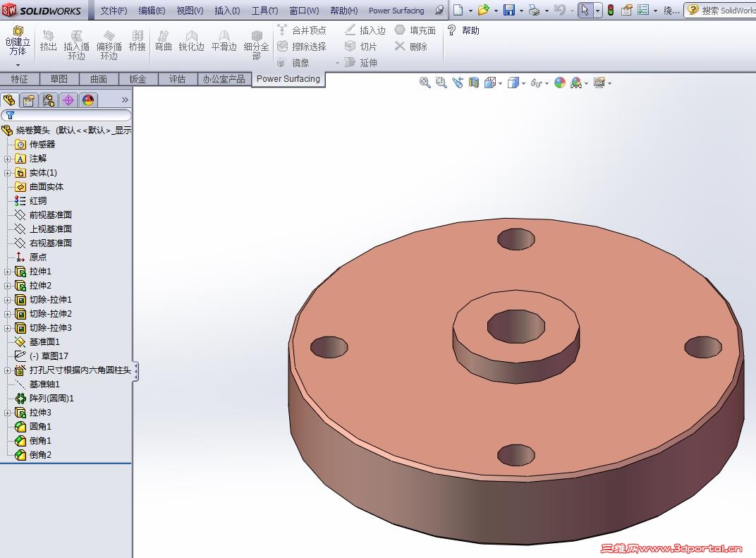This screenshot has height=558, width=756.
Task: Click Merge Vertices (合并顶点)
Action: click(302, 30)
